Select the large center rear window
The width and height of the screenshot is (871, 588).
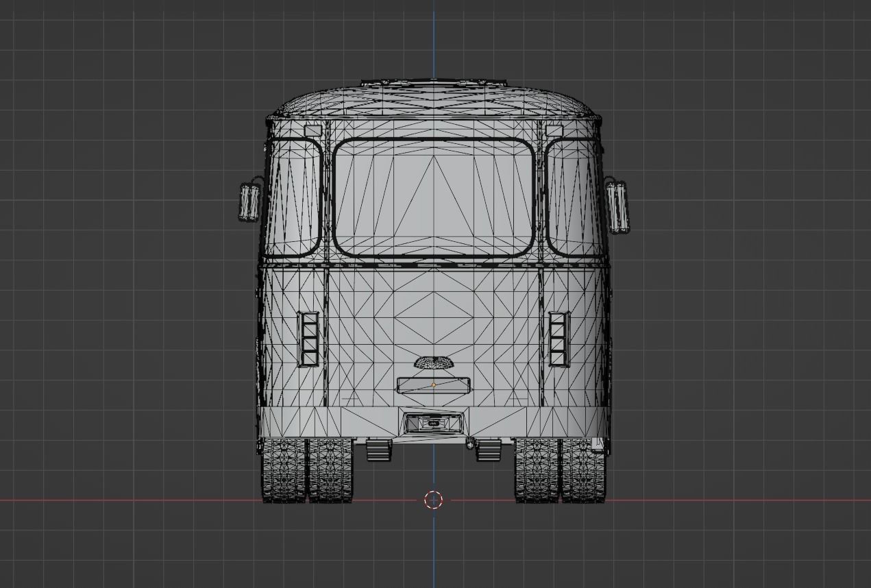click(x=434, y=198)
